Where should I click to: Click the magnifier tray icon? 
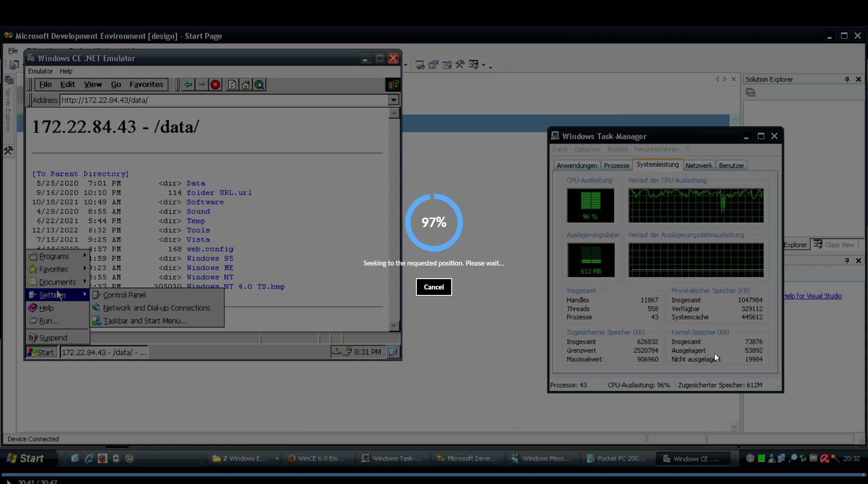point(793,459)
